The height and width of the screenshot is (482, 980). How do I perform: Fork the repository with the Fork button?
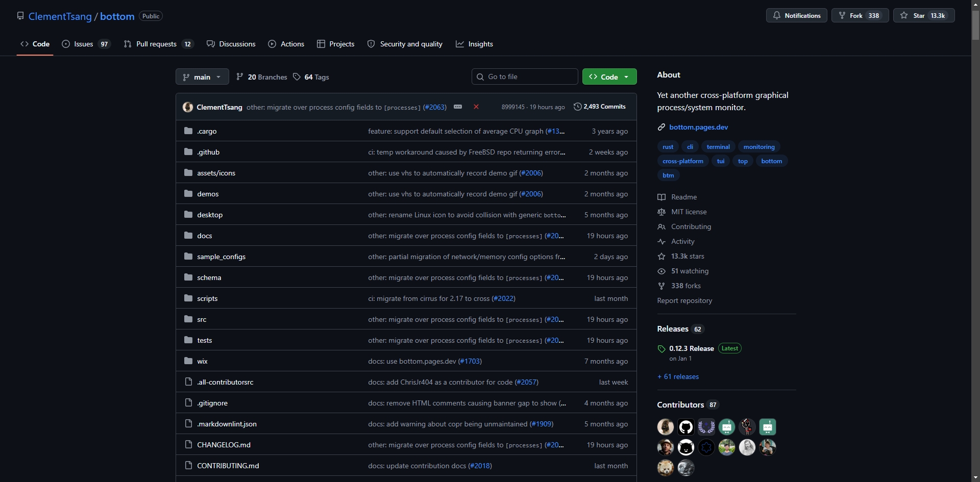coord(860,15)
